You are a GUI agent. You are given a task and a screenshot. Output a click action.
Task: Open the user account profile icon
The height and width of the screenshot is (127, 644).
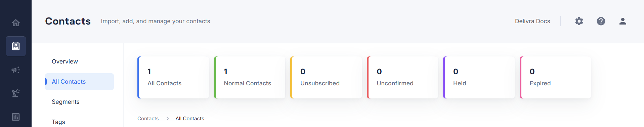coord(623,21)
